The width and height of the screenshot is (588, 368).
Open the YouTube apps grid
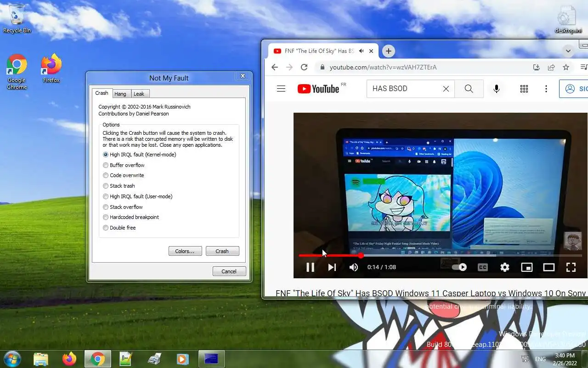coord(524,89)
